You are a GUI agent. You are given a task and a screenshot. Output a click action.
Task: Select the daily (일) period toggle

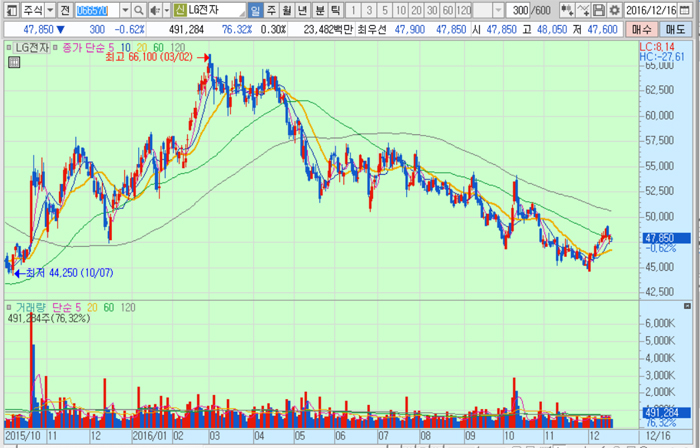click(x=257, y=9)
